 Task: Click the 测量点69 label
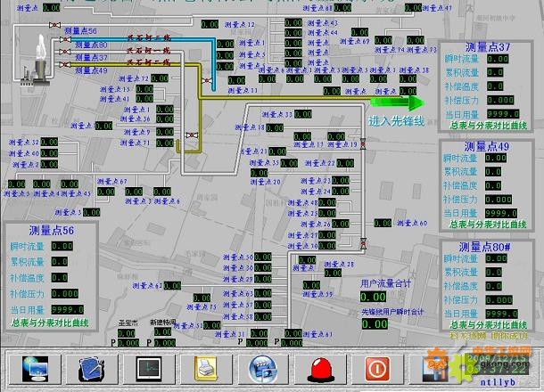[355, 41]
